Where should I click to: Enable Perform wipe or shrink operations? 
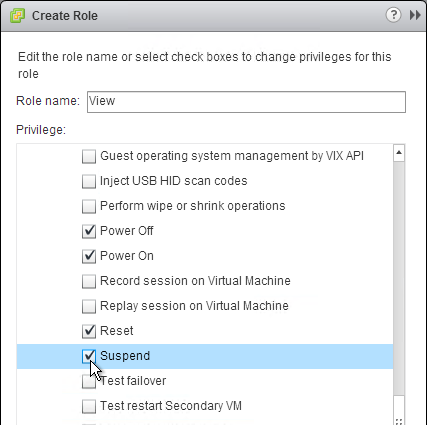click(x=89, y=206)
